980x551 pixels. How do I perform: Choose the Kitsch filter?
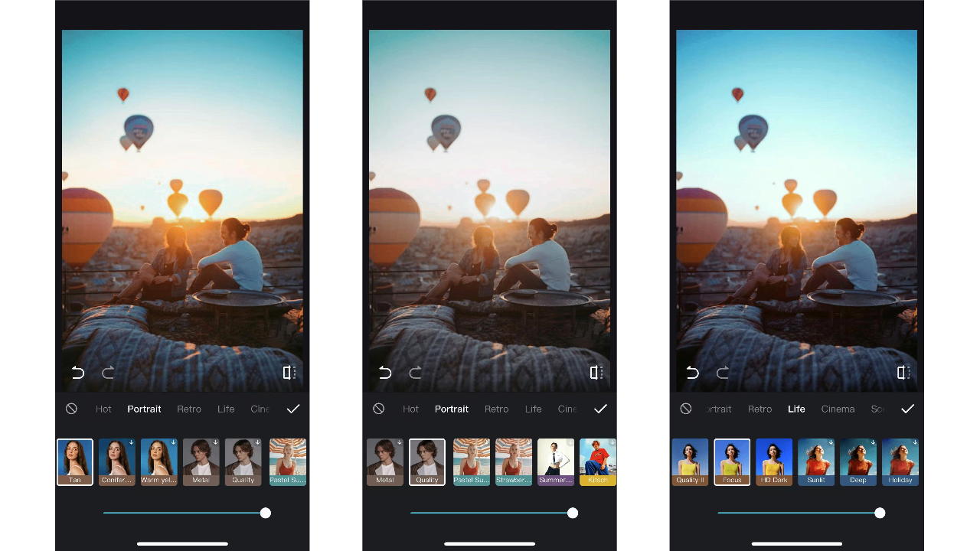597,461
